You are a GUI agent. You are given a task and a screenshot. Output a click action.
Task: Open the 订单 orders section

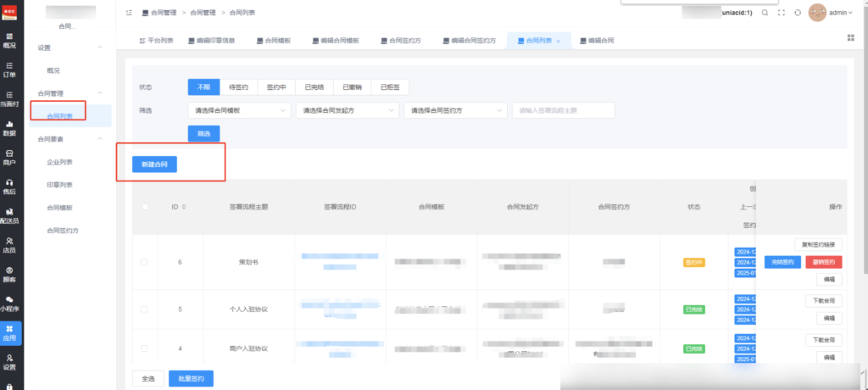coord(9,70)
